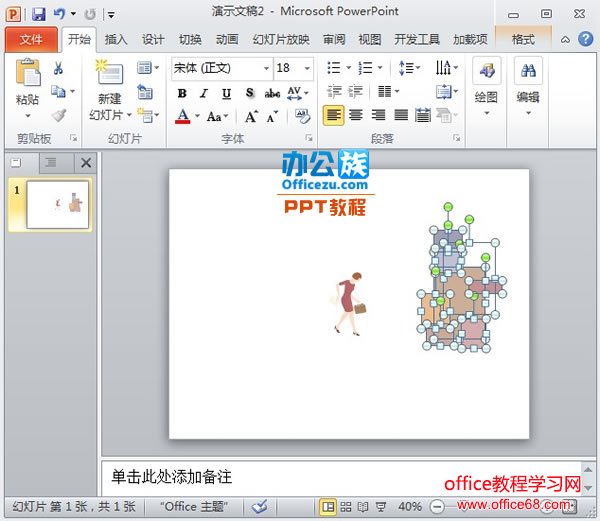
Task: Open the 绘图 drawing group button
Action: point(486,87)
